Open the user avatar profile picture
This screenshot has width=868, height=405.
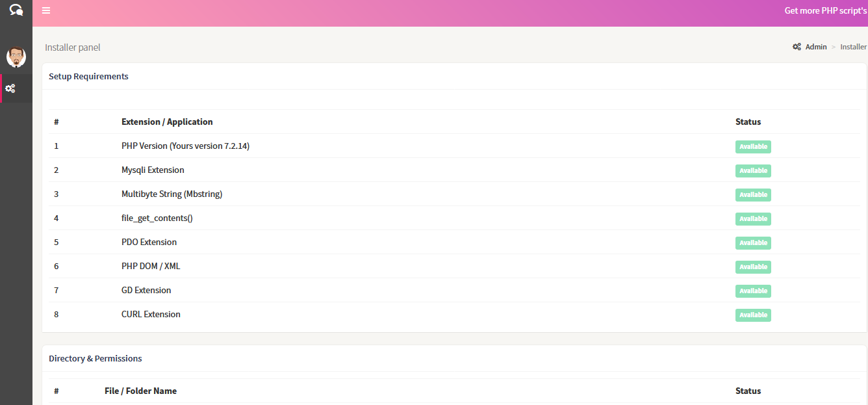(16, 57)
